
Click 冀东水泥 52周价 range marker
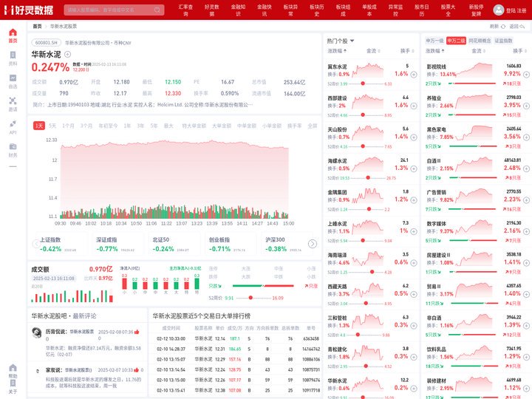coord(363,83)
